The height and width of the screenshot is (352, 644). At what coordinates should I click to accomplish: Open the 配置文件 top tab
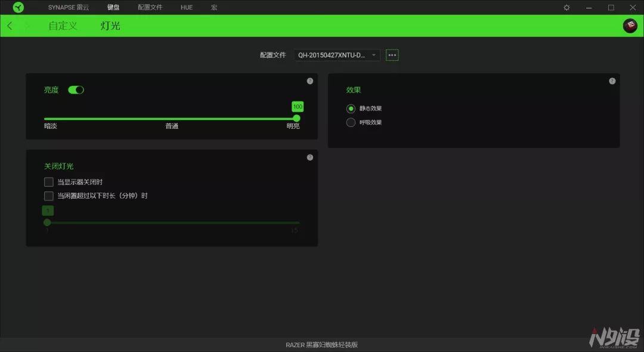coord(150,7)
